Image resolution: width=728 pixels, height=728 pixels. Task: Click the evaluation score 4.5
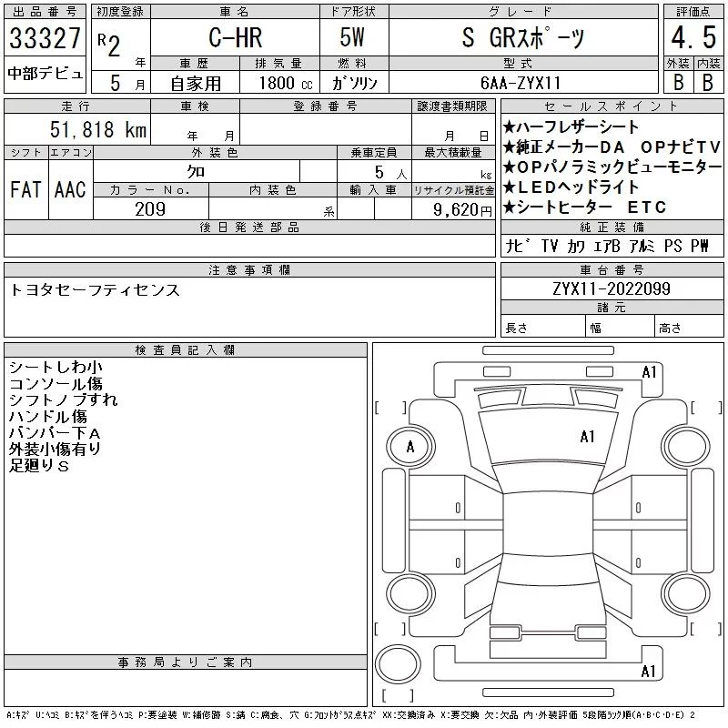tap(693, 37)
